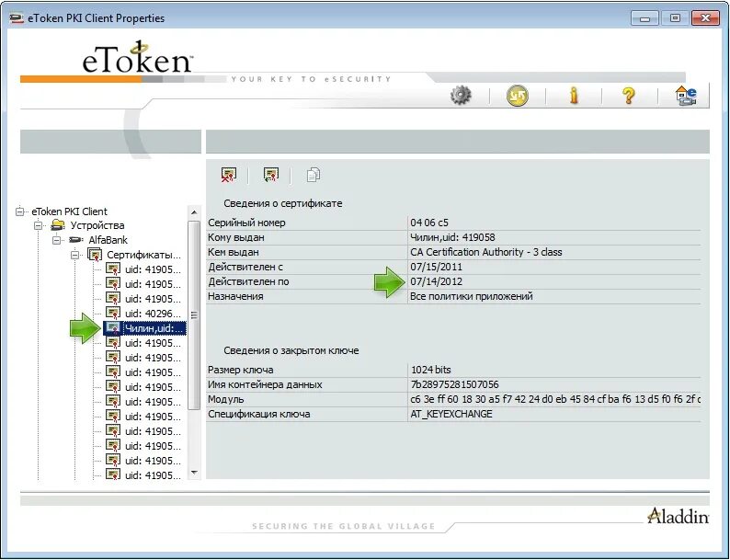Screen dimensions: 730x560
Task: Click the Модуль label
Action: point(226,399)
